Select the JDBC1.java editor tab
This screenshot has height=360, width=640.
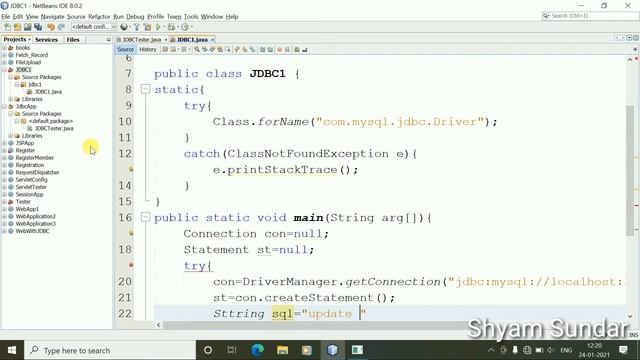[x=192, y=40]
